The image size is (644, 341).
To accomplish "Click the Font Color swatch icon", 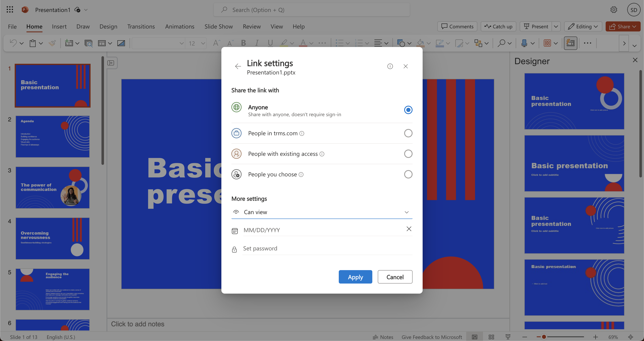I will 303,43.
